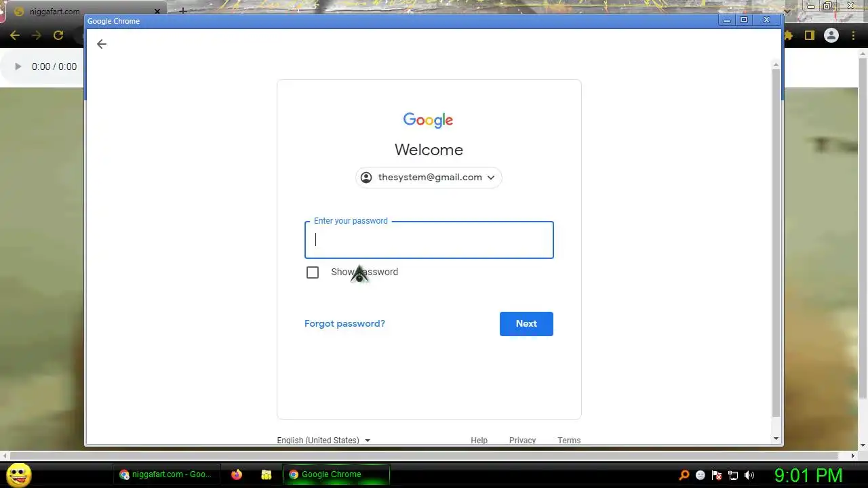The image size is (868, 488).
Task: Open a new tab in the background browser
Action: click(x=182, y=12)
